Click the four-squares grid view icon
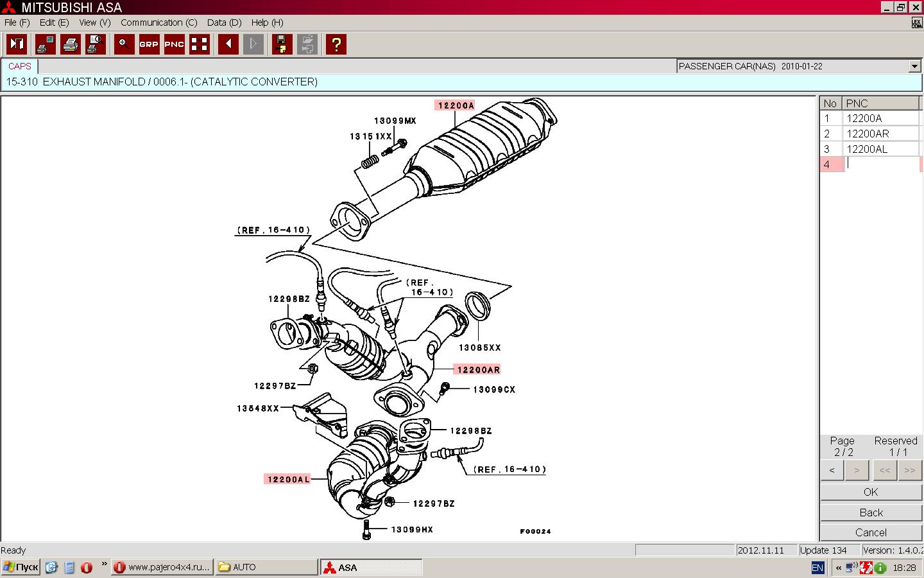The width and height of the screenshot is (924, 578). [200, 44]
